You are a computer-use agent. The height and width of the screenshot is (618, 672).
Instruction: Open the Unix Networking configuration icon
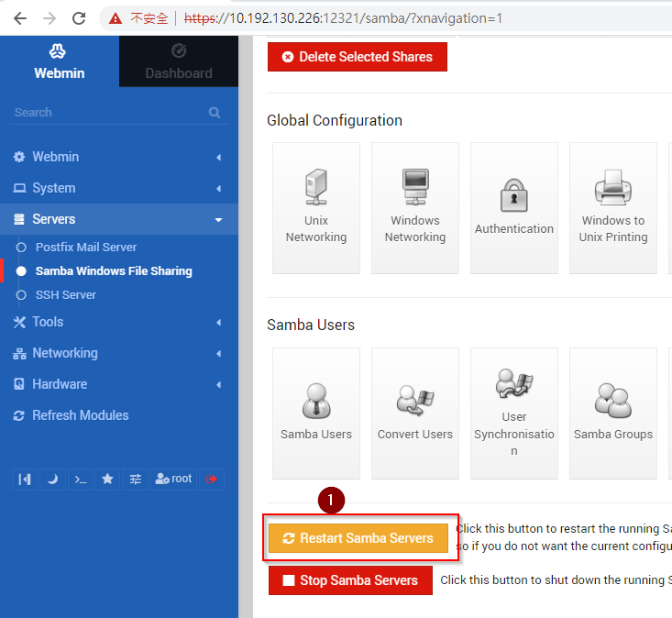pos(316,208)
